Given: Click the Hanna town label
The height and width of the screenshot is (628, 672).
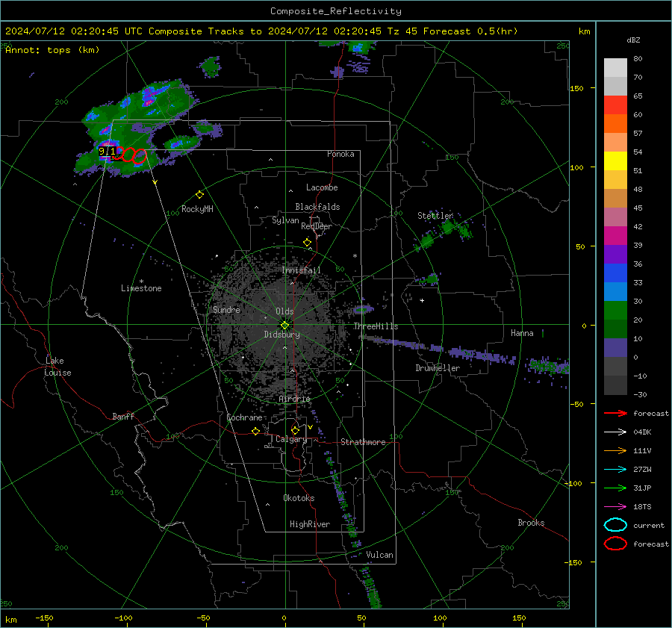Looking at the screenshot, I should [522, 333].
